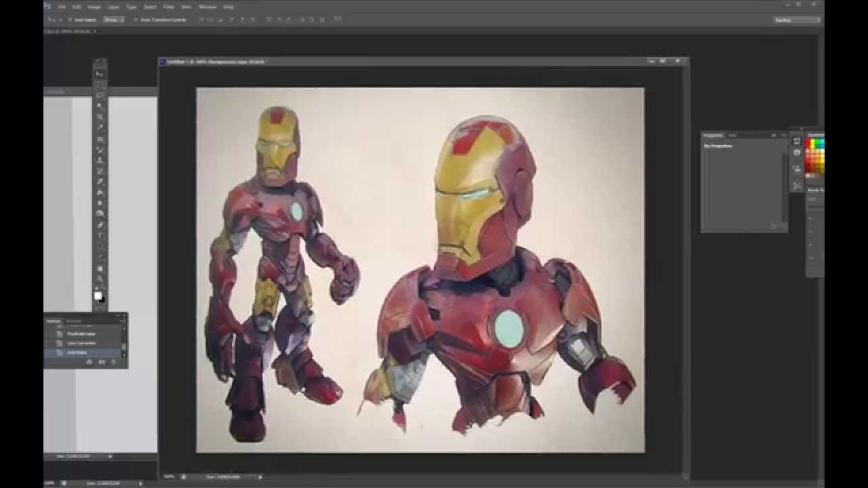This screenshot has height=488, width=868.
Task: Select the Gradient tool
Action: tap(100, 192)
